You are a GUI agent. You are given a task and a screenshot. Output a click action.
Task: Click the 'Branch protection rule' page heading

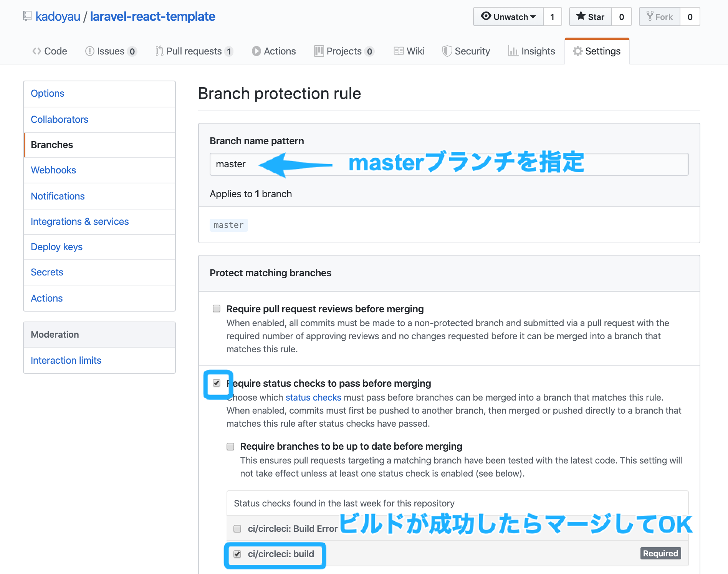click(x=280, y=94)
